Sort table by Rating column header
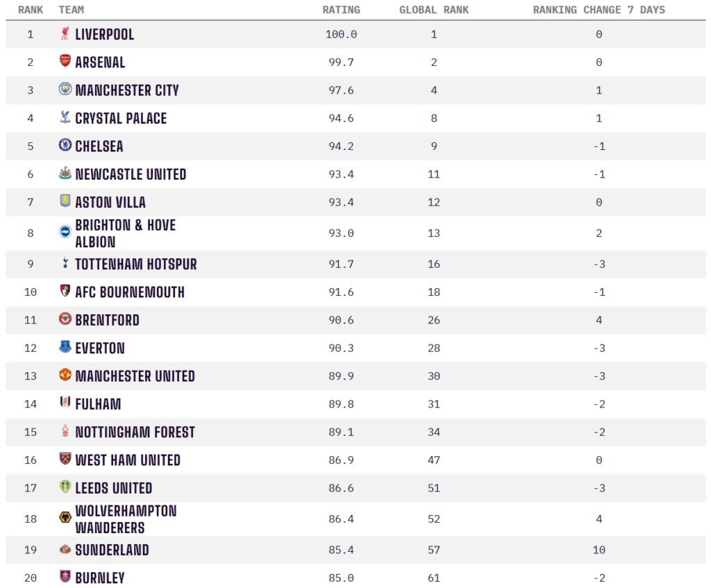This screenshot has height=588, width=711. click(x=341, y=10)
